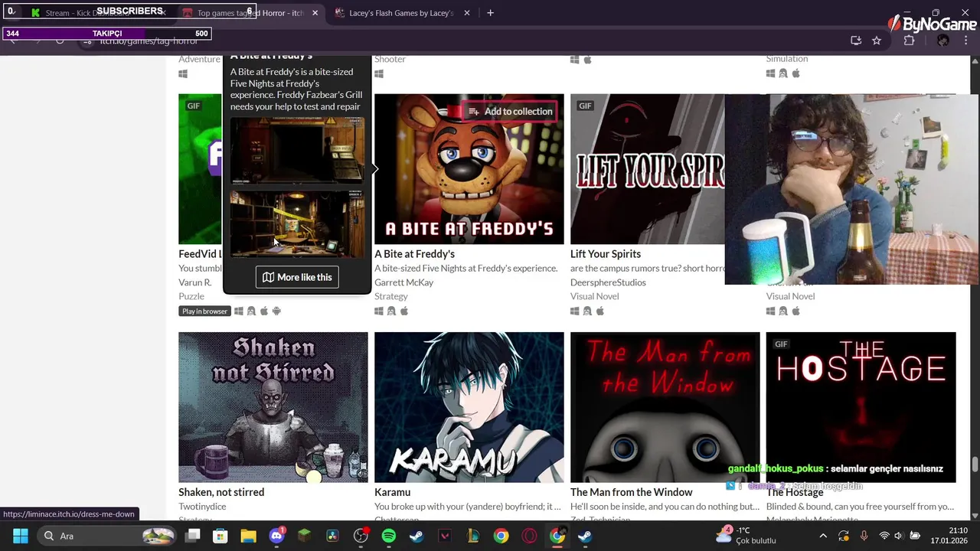Open Discord from the taskbar
The height and width of the screenshot is (551, 980).
click(x=277, y=536)
